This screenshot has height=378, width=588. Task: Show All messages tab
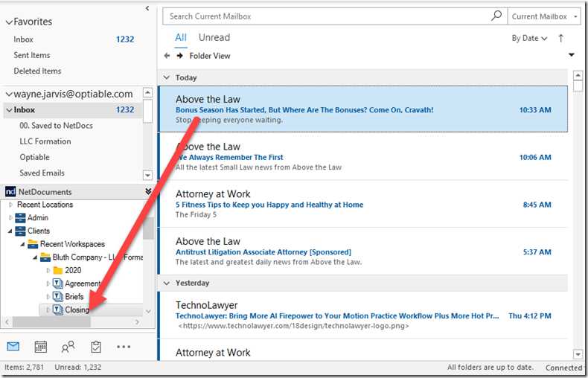181,37
